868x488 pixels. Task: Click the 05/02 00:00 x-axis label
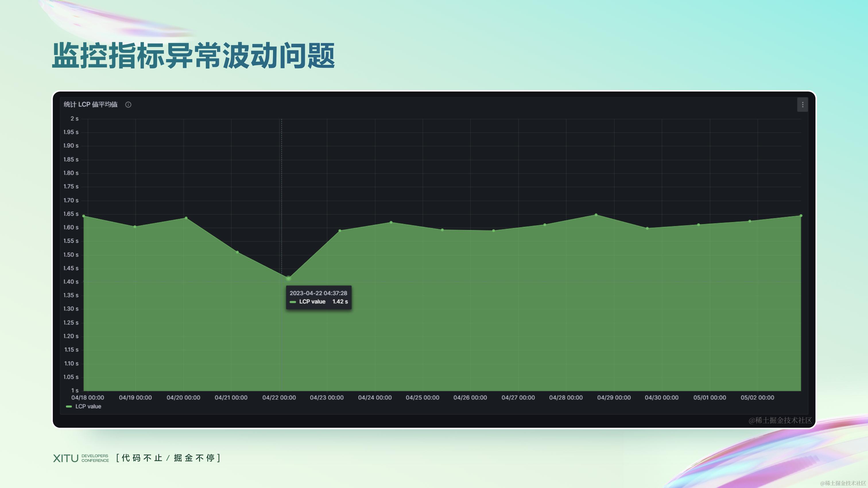757,398
